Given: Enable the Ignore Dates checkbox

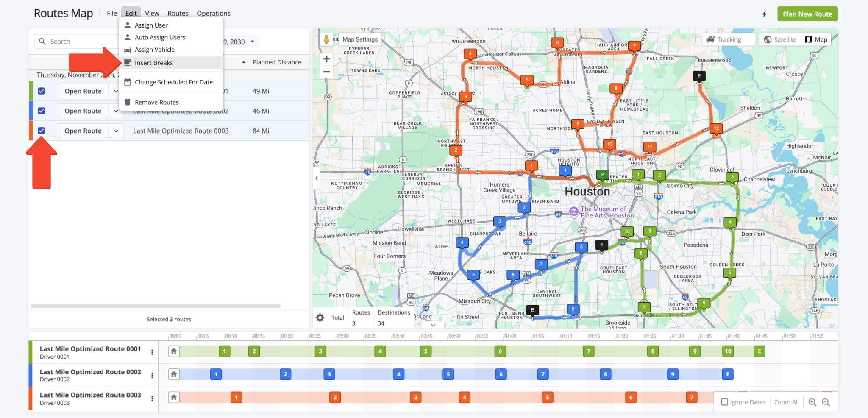Looking at the screenshot, I should 725,402.
